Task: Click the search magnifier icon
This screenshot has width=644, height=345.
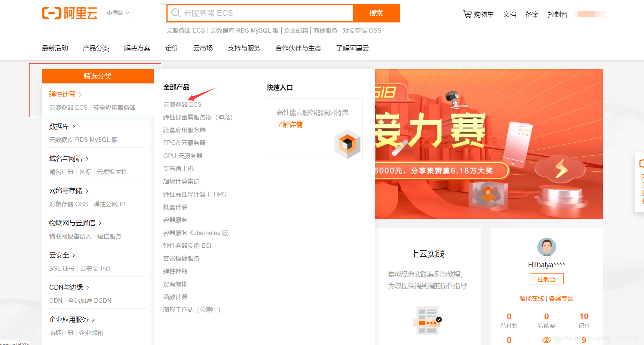Action: click(176, 13)
